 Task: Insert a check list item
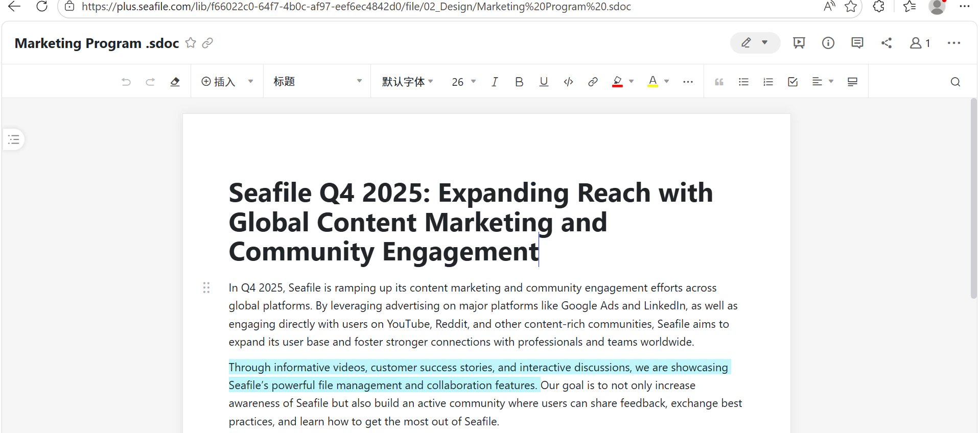792,82
